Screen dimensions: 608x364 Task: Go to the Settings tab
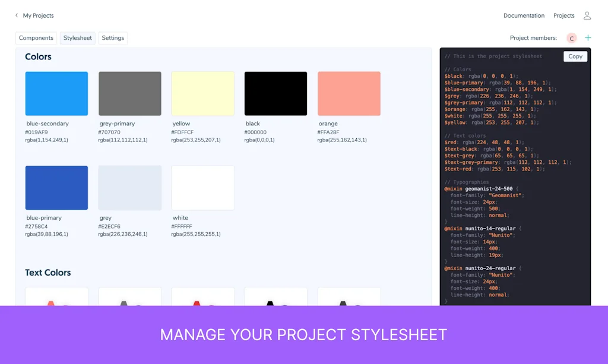(x=113, y=38)
